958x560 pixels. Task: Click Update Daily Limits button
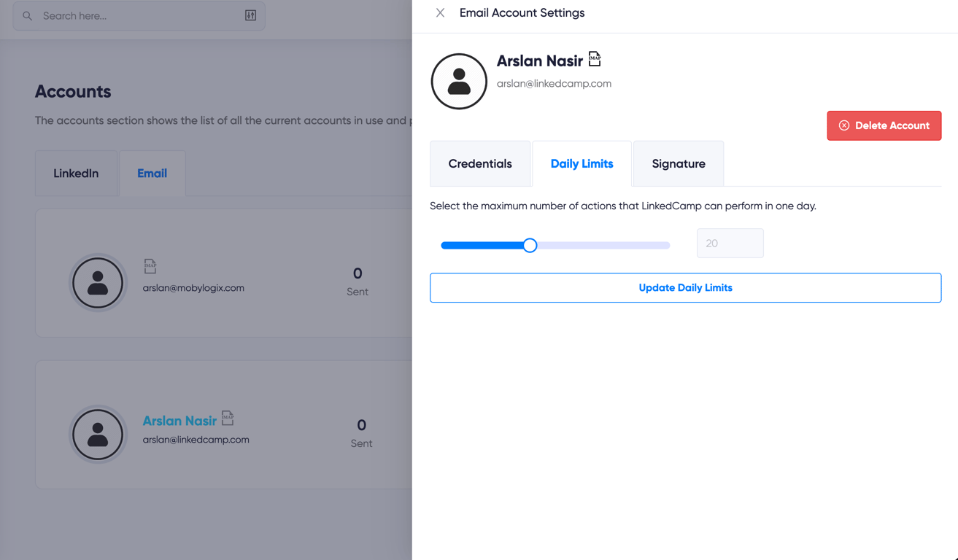pos(685,287)
